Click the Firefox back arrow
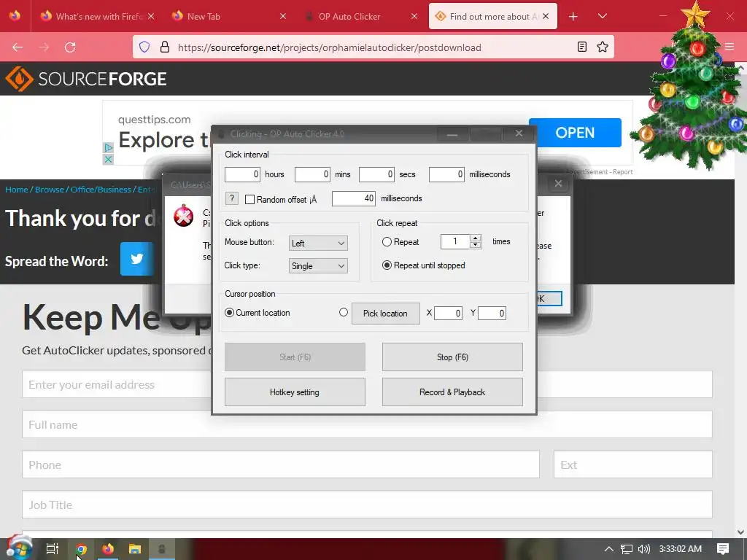This screenshot has width=747, height=560. (x=18, y=47)
